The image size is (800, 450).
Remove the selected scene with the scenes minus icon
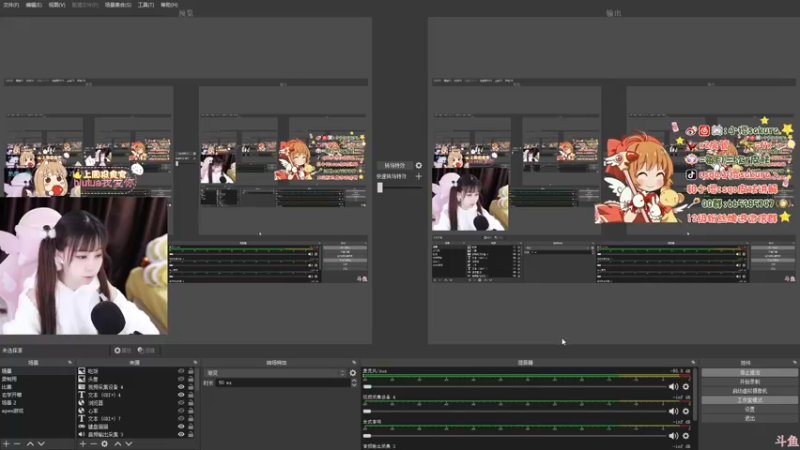[x=17, y=444]
